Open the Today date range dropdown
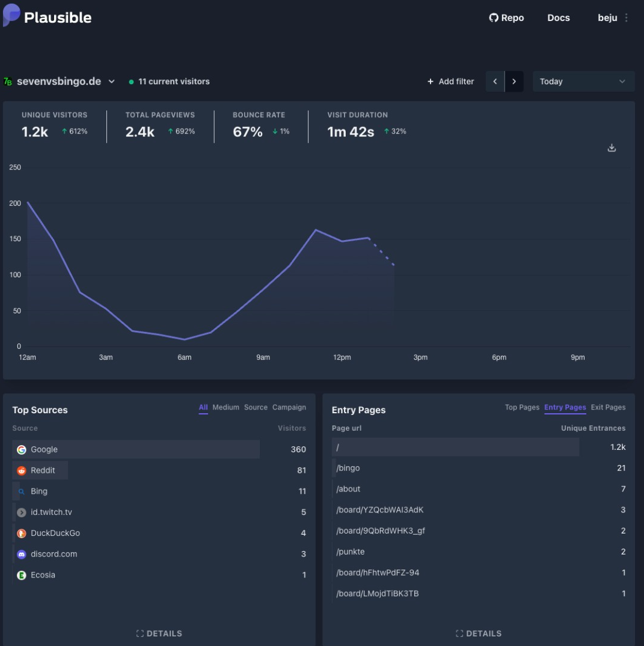Screen dimensions: 644x646 [583, 81]
